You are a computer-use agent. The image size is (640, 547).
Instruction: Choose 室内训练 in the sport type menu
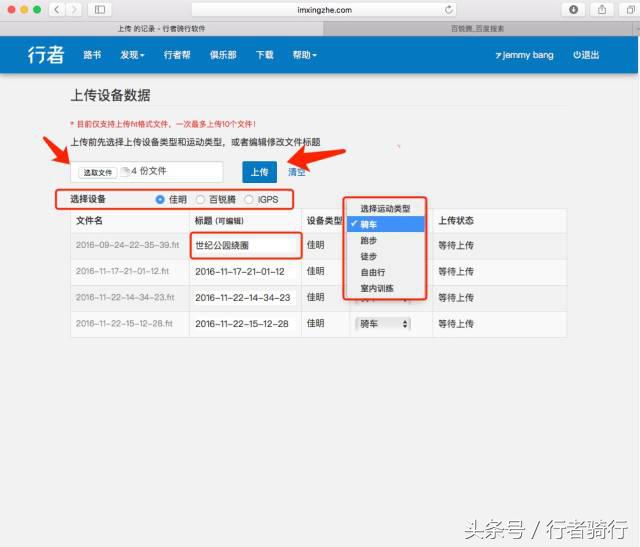tap(385, 288)
